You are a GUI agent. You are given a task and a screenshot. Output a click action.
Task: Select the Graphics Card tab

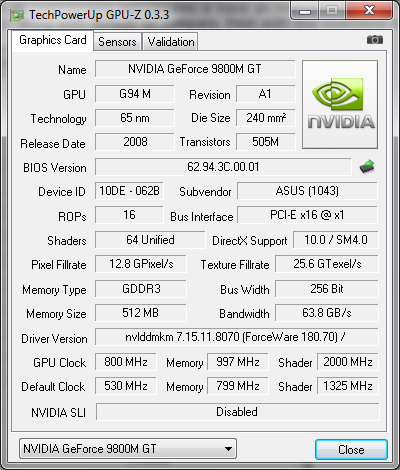tap(53, 40)
